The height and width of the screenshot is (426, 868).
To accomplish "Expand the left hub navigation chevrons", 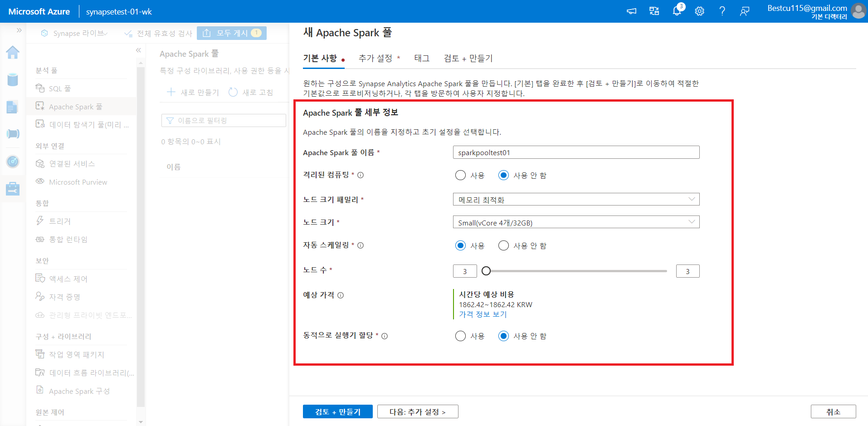I will (19, 30).
